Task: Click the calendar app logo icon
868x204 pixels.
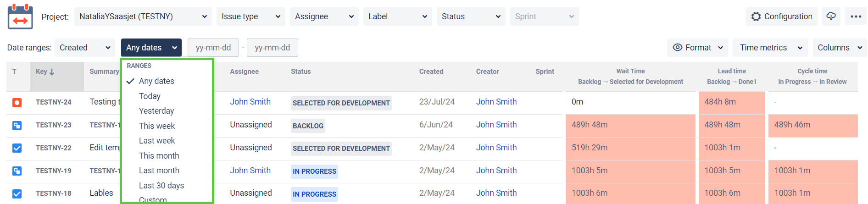Action: [x=20, y=17]
